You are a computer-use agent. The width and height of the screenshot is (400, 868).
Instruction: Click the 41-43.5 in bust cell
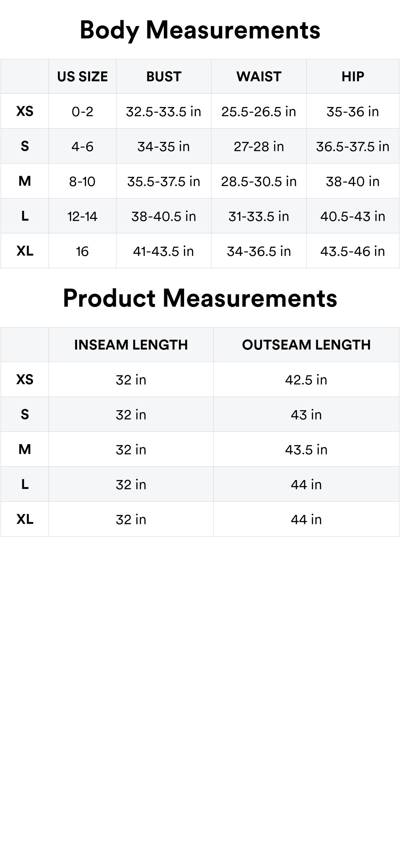(x=164, y=251)
